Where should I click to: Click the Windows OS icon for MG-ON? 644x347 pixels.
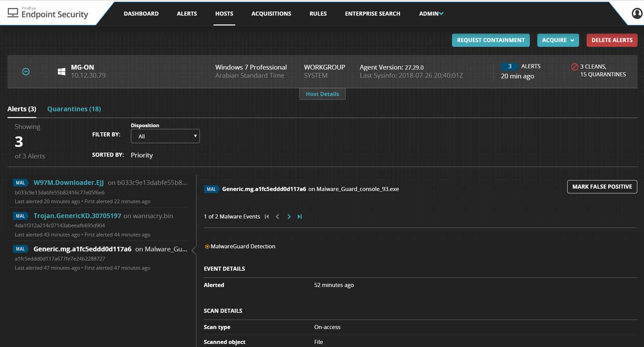click(x=62, y=72)
